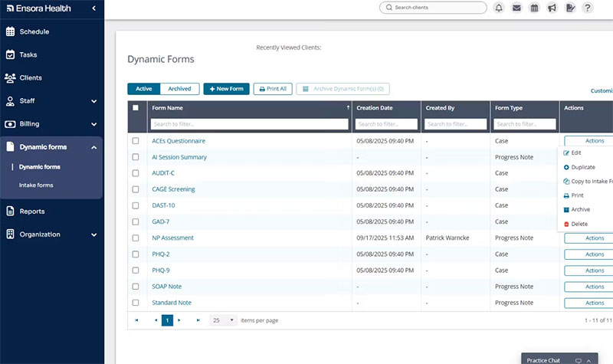Open the PHQ-9 form link
The height and width of the screenshot is (364, 613).
point(161,271)
